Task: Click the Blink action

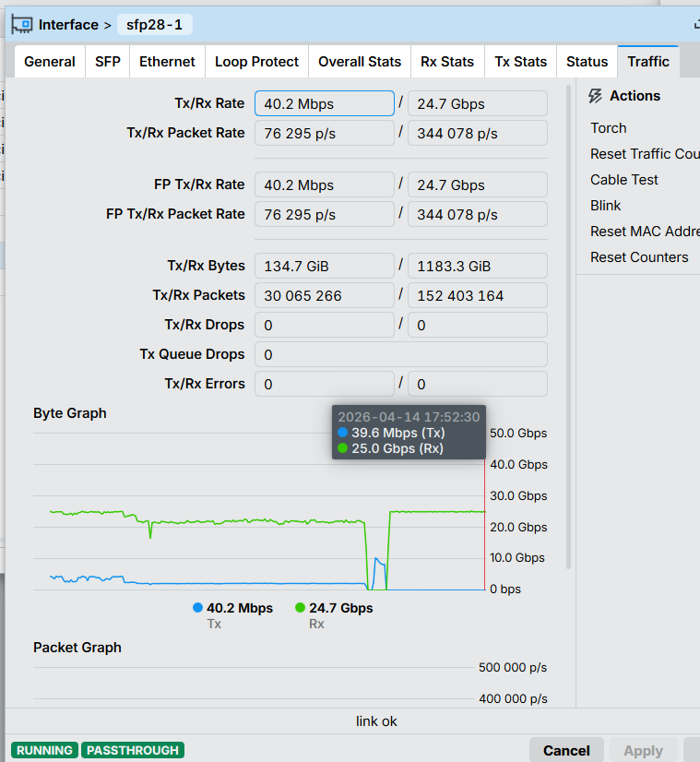Action: (x=605, y=206)
